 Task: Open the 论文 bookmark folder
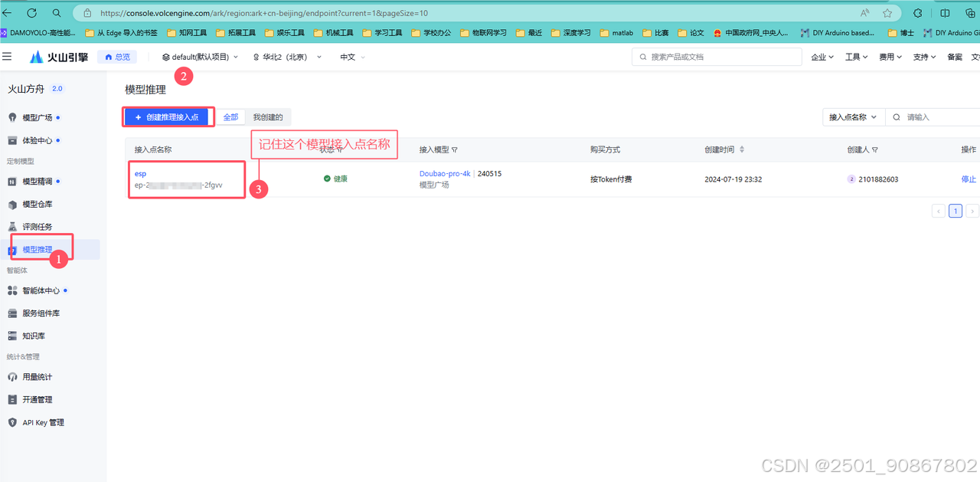(691, 33)
